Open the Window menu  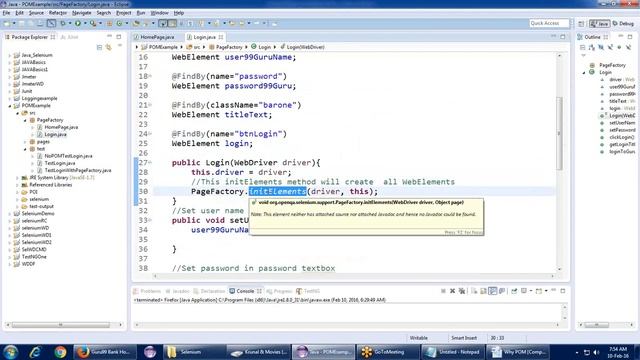[159, 13]
